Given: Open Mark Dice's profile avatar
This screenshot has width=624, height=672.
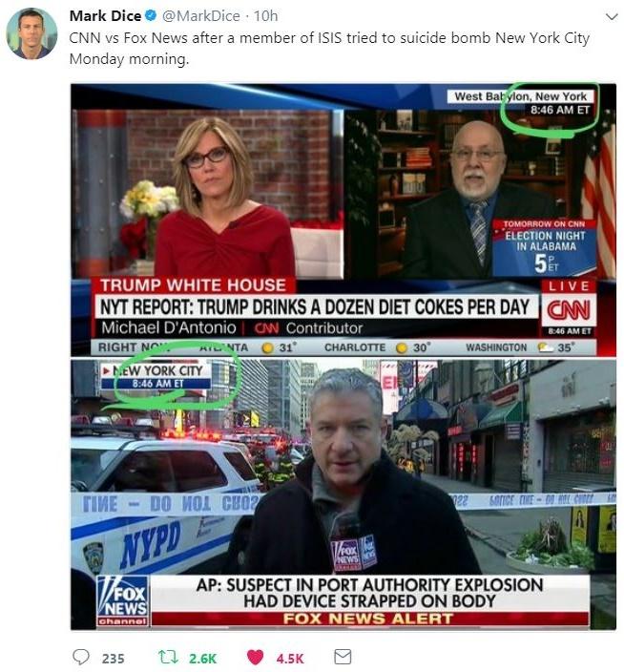Looking at the screenshot, I should (31, 33).
